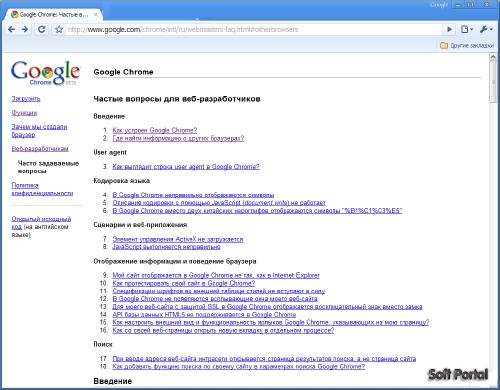Image resolution: width=500 pixels, height=390 pixels.
Task: Open the Другие закладки bookmarks folder
Action: (x=467, y=45)
